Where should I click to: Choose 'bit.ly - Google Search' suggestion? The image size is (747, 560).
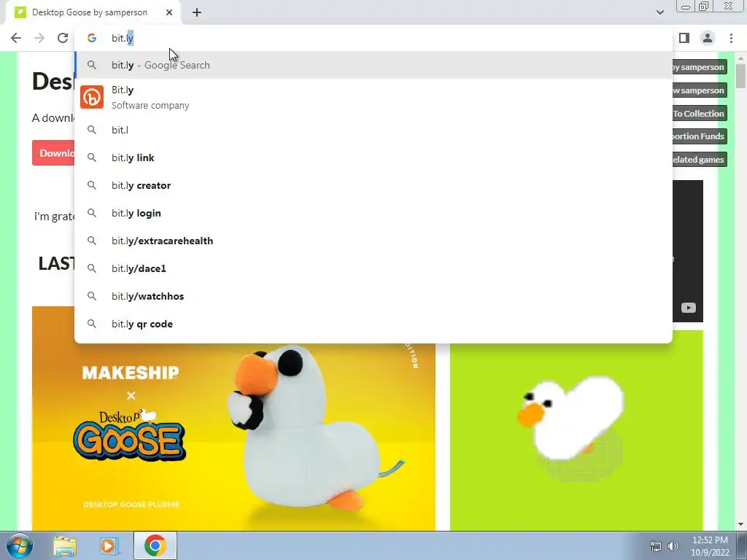click(373, 65)
